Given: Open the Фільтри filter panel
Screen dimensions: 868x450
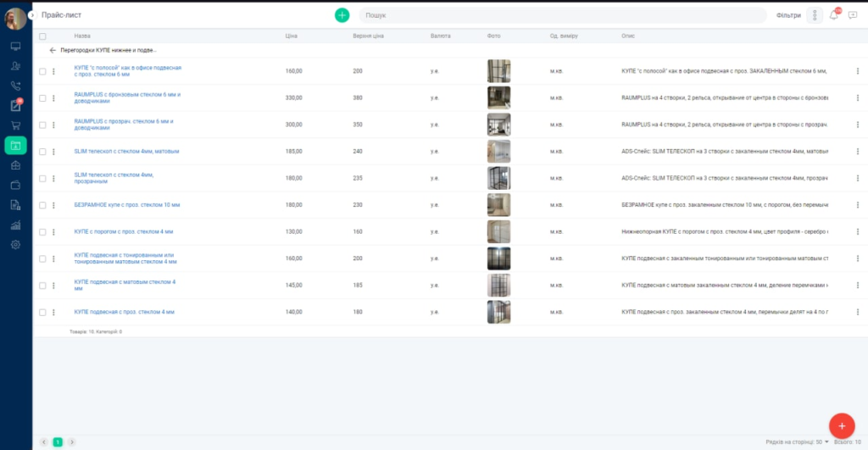Looking at the screenshot, I should (788, 15).
